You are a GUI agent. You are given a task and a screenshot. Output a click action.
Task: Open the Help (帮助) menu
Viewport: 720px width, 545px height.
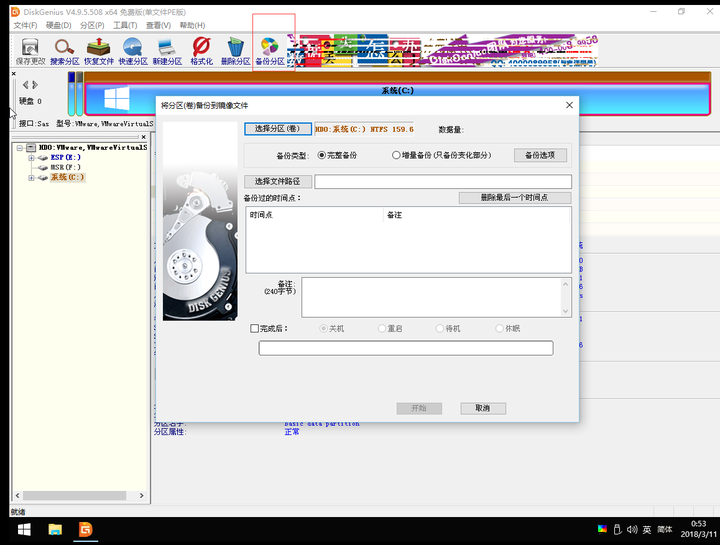click(x=192, y=25)
